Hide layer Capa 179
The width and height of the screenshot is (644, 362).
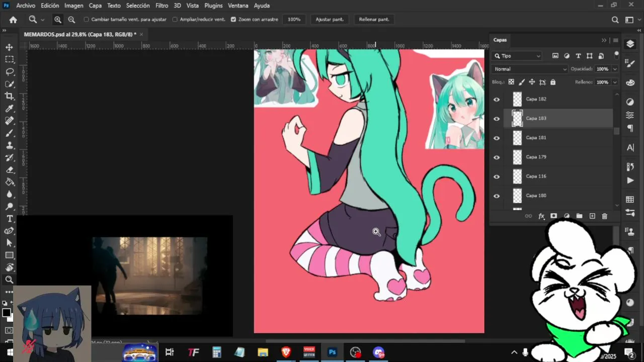point(497,157)
